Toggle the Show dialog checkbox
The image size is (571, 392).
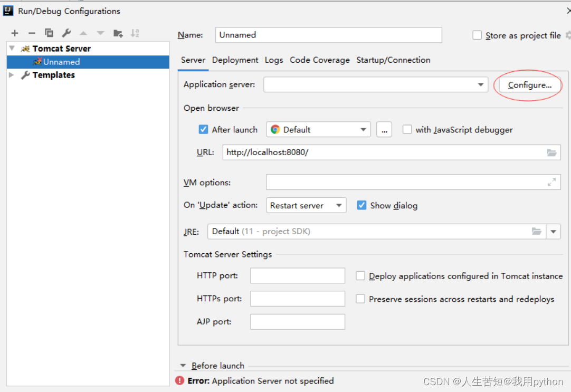click(x=361, y=205)
